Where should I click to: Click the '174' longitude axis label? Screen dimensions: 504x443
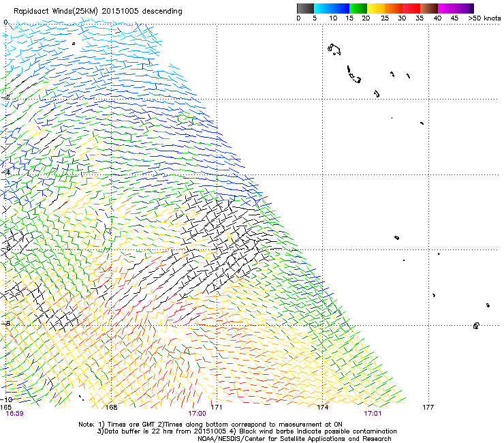point(322,408)
